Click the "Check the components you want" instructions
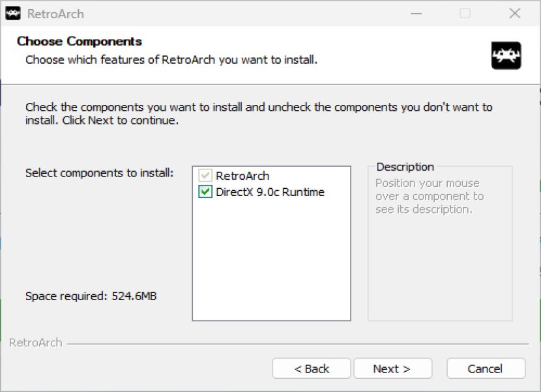The image size is (541, 392). click(259, 114)
